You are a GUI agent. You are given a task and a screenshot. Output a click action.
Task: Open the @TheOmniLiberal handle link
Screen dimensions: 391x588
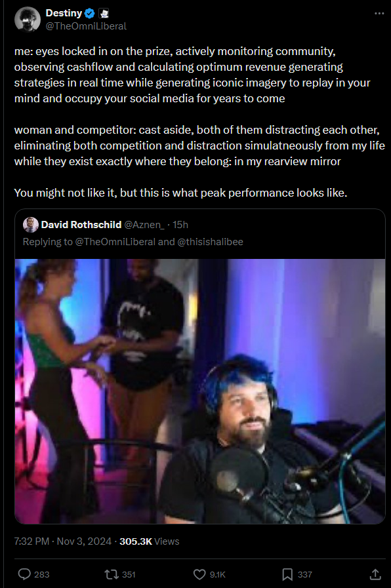pyautogui.click(x=86, y=26)
